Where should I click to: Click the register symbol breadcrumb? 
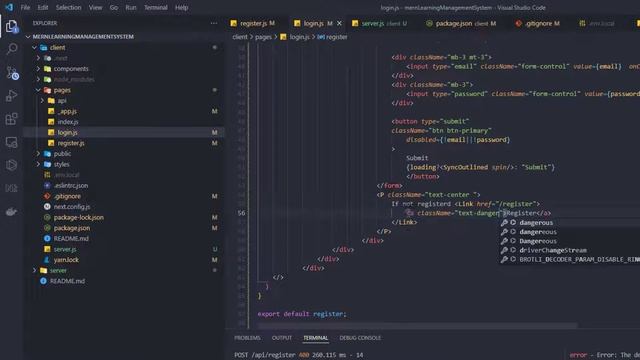pyautogui.click(x=333, y=37)
